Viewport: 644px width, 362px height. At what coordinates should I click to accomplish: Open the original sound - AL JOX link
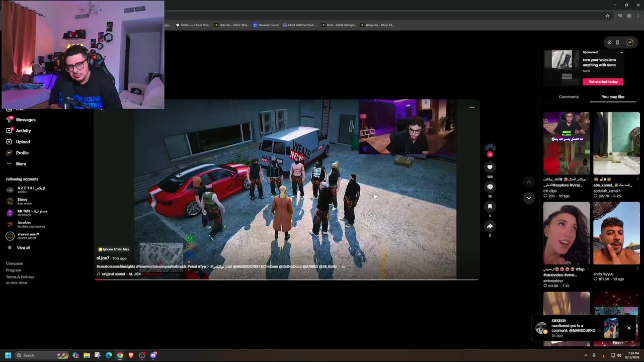tap(121, 274)
